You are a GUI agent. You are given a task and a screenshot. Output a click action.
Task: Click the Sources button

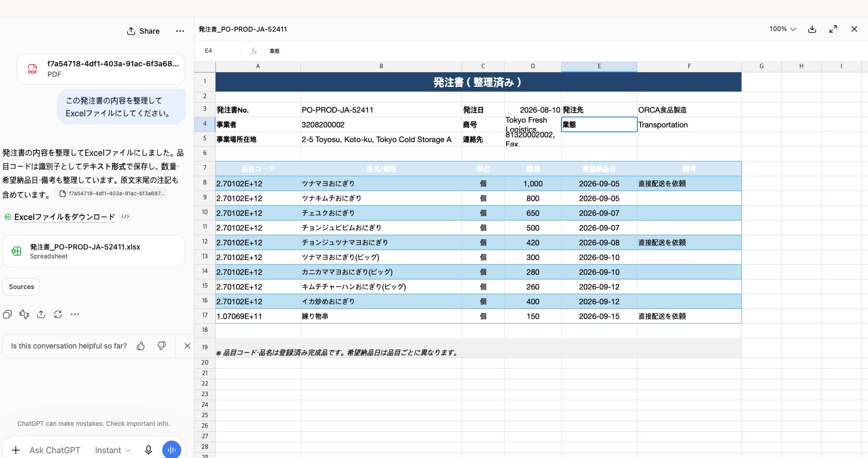(x=22, y=287)
